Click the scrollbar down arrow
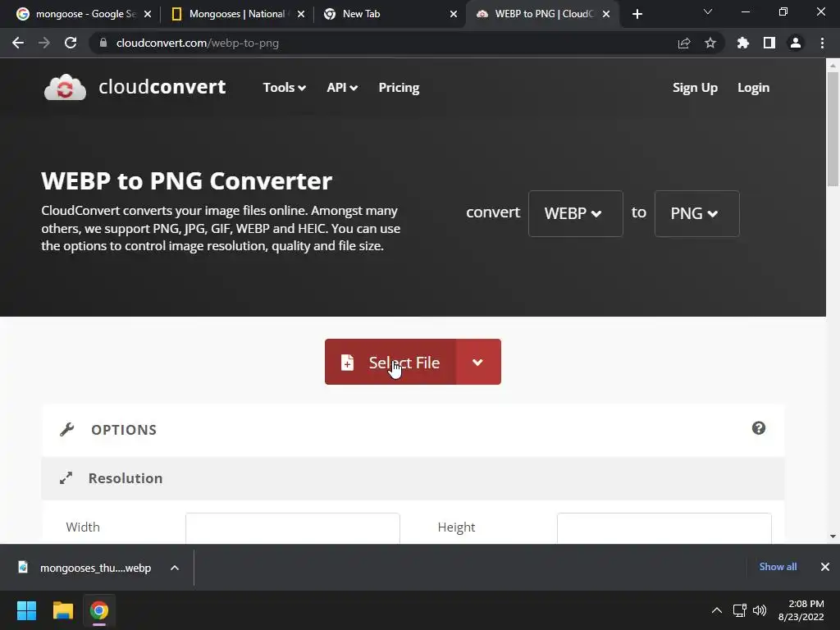The width and height of the screenshot is (840, 630). click(833, 536)
